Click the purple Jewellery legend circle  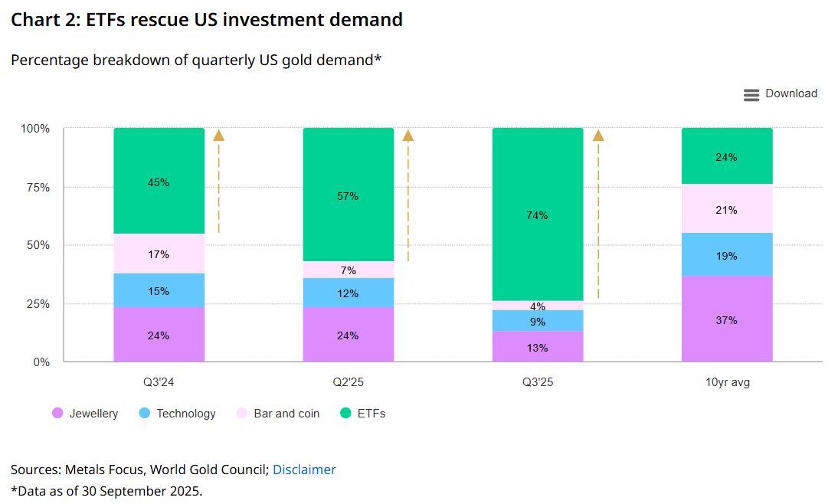point(57,414)
